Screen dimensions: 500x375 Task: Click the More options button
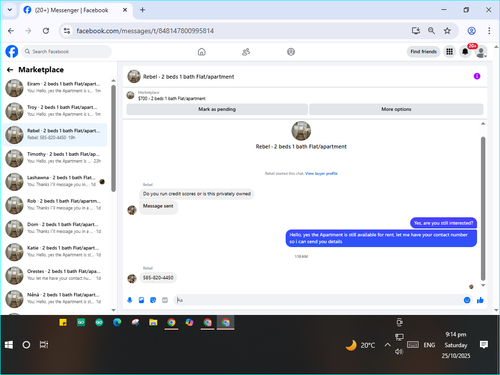coord(396,109)
